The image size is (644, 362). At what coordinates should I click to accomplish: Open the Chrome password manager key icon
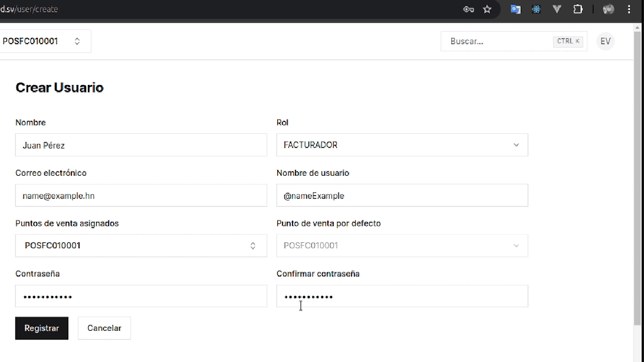[x=468, y=9]
